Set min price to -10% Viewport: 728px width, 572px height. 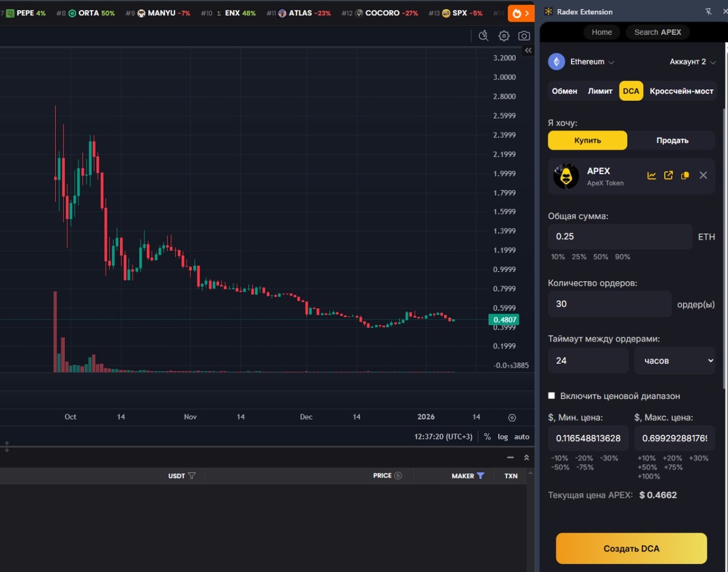click(x=559, y=459)
